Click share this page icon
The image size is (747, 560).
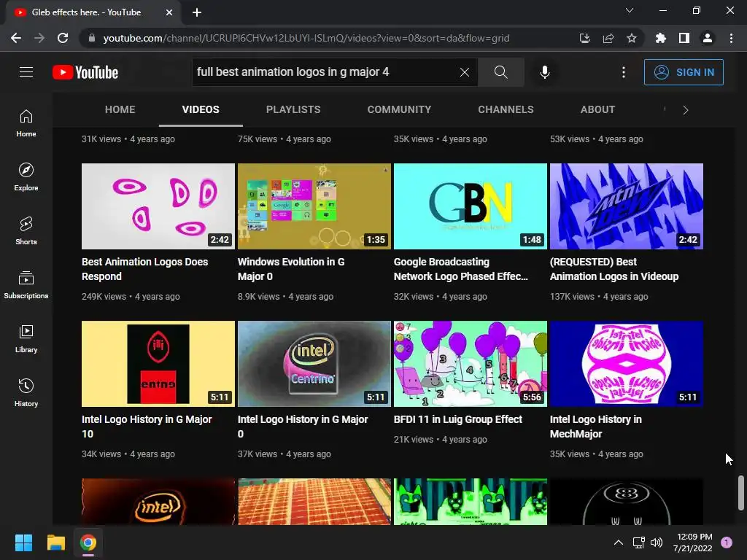pos(608,38)
